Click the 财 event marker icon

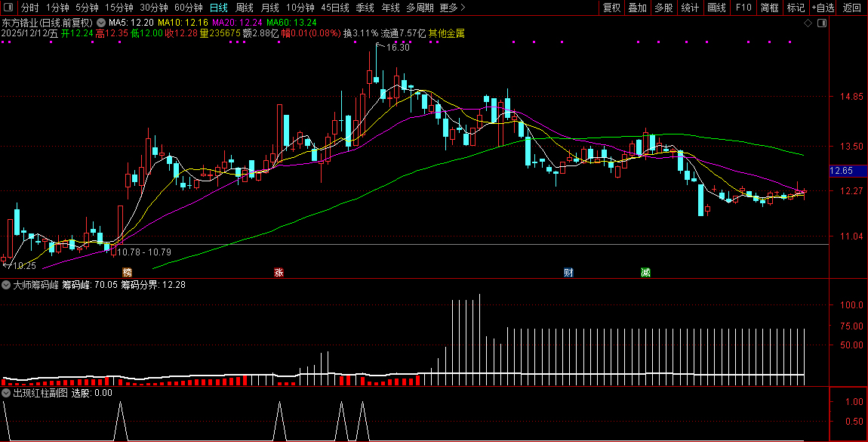568,272
